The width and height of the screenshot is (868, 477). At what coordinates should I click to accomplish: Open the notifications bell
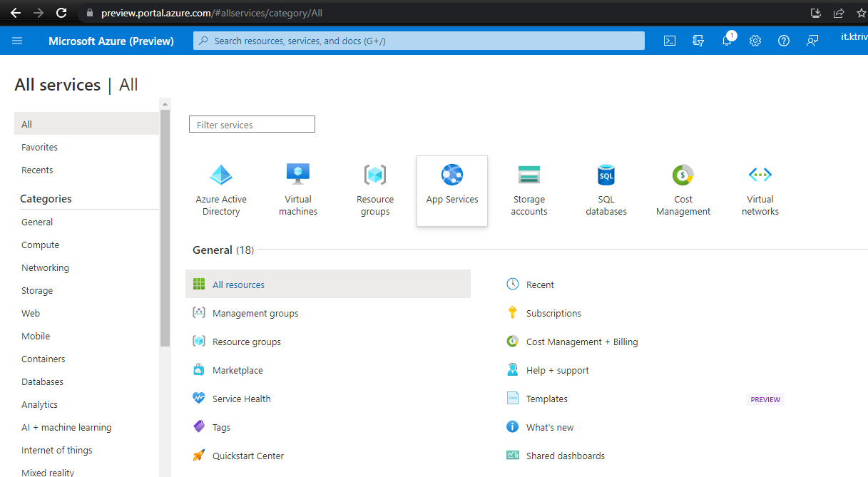[727, 41]
